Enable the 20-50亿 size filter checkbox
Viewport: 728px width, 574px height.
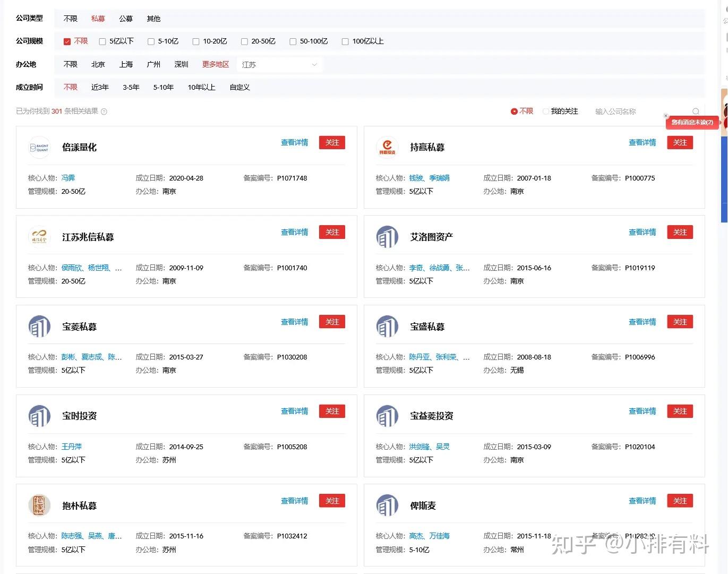[244, 41]
